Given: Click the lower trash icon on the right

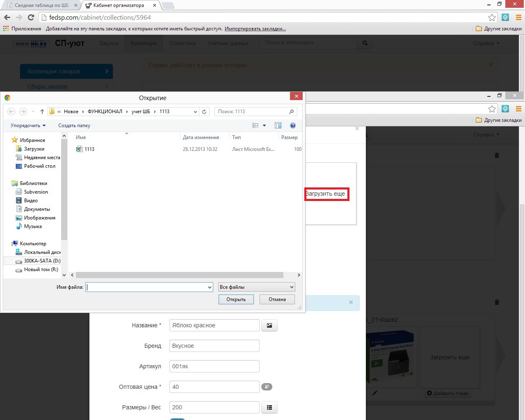Looking at the screenshot, I should click(497, 302).
